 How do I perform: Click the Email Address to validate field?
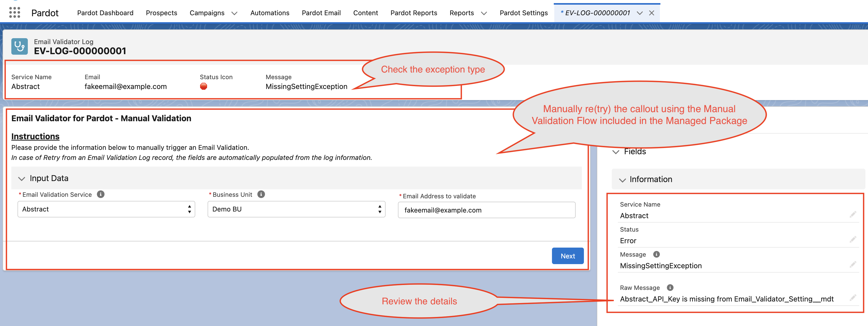(x=486, y=210)
